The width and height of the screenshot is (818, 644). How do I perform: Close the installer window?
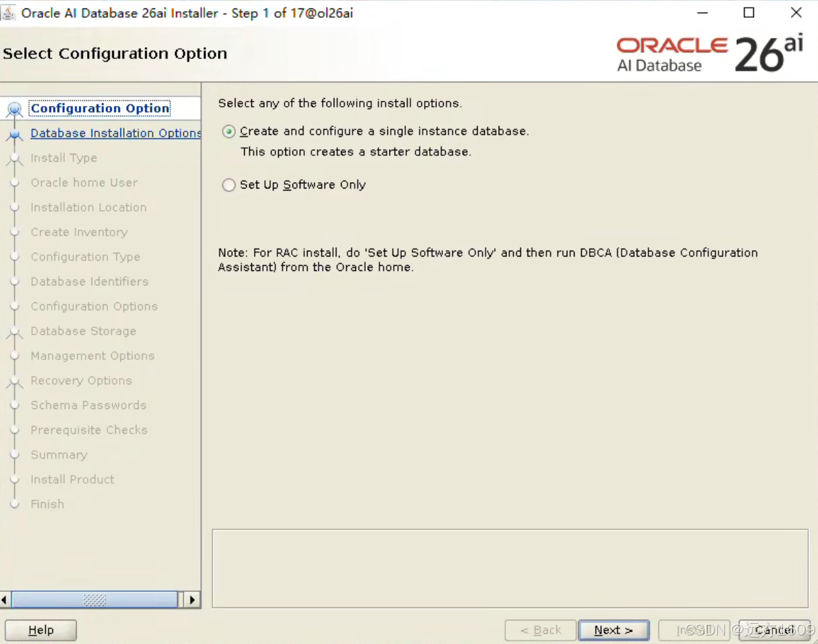pos(796,12)
